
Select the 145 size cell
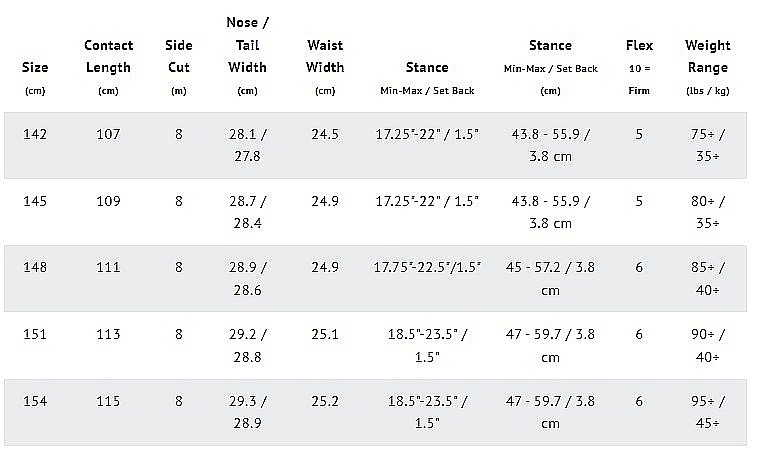pyautogui.click(x=35, y=201)
